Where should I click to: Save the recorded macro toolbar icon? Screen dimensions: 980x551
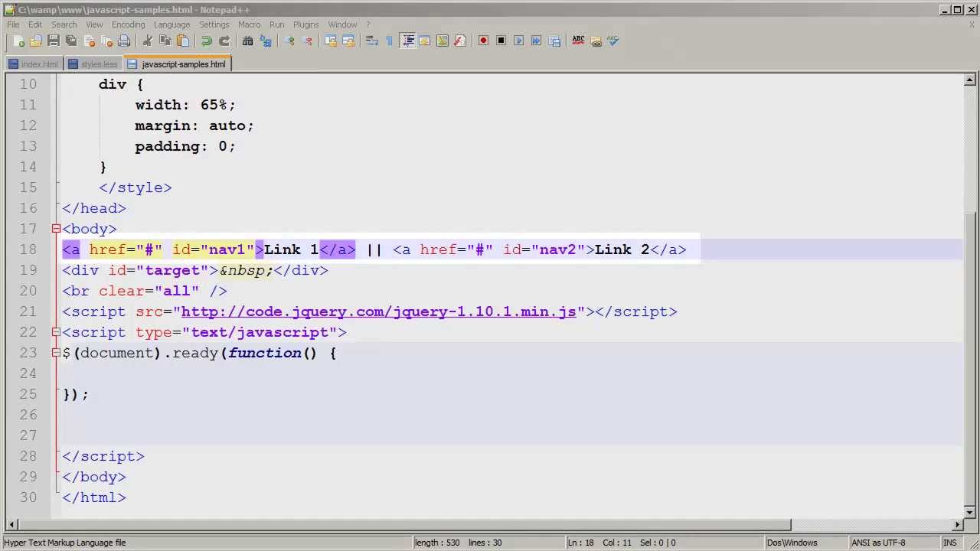pos(554,41)
